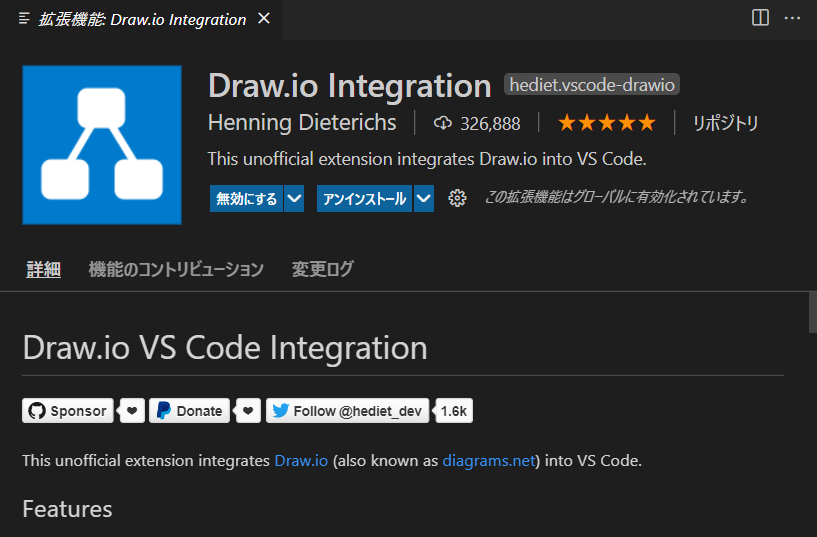Expand the 無効にする dropdown arrow

294,198
